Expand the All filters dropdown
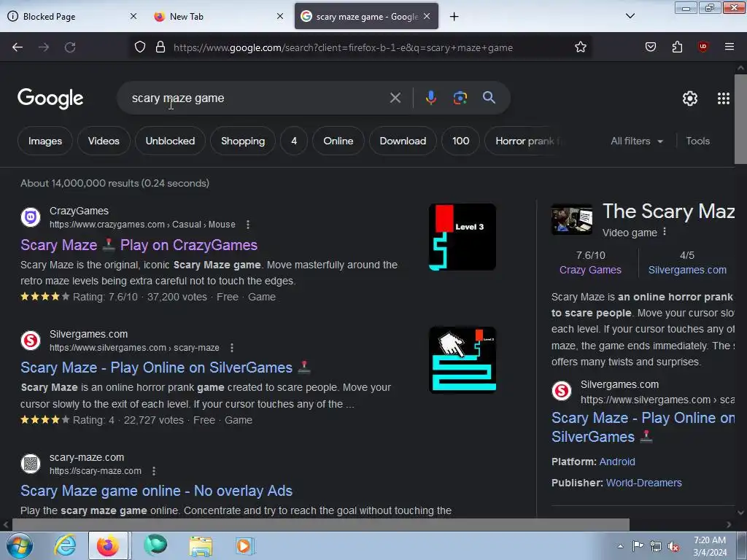747x560 pixels. tap(636, 141)
